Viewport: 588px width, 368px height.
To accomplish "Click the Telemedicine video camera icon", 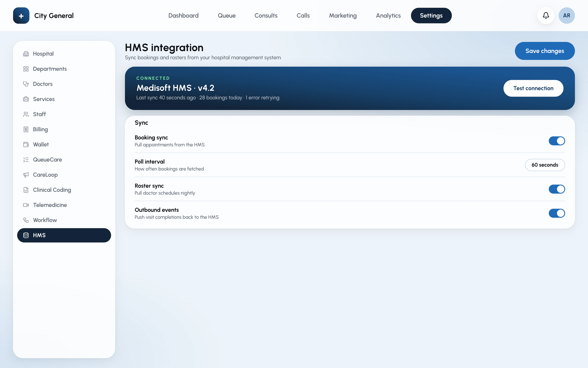I will (x=26, y=205).
